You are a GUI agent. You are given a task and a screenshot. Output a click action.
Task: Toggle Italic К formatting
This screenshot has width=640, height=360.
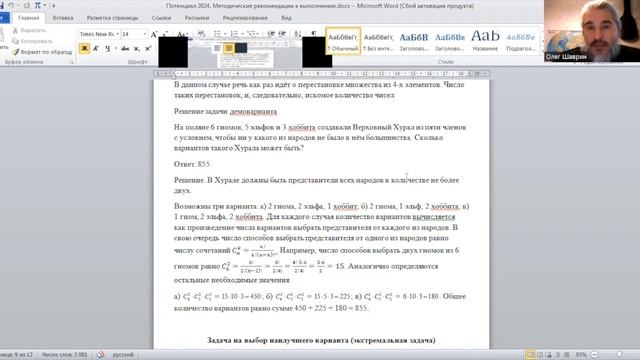tap(96, 49)
